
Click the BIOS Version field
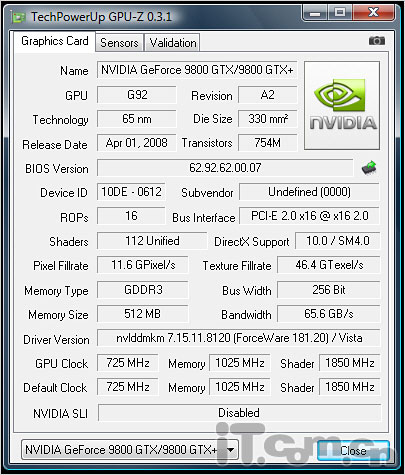pyautogui.click(x=225, y=168)
